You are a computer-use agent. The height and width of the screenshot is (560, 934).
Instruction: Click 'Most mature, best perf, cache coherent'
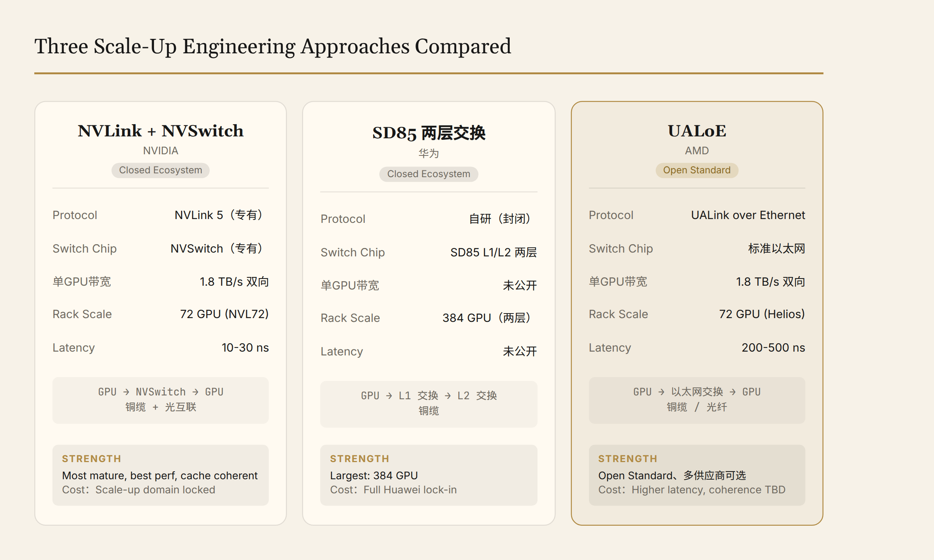(x=160, y=476)
